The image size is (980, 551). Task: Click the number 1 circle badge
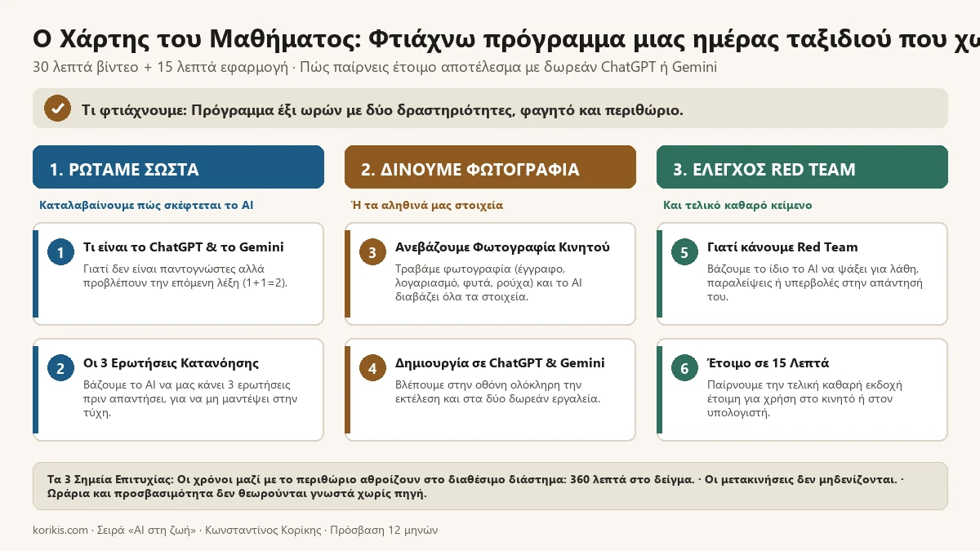[60, 252]
